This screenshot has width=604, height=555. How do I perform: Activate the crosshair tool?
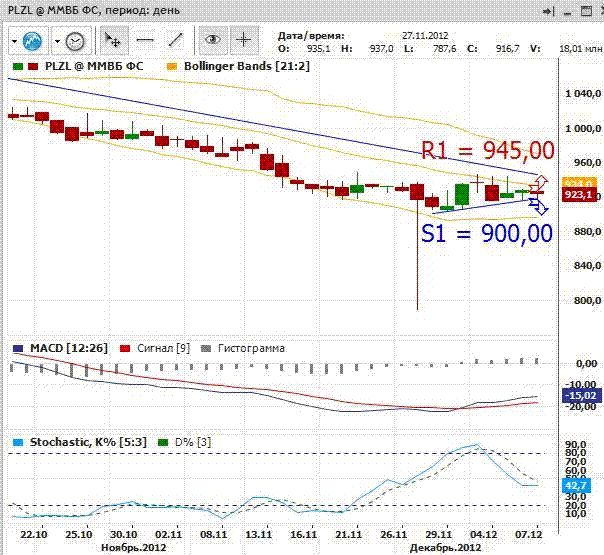click(x=243, y=39)
